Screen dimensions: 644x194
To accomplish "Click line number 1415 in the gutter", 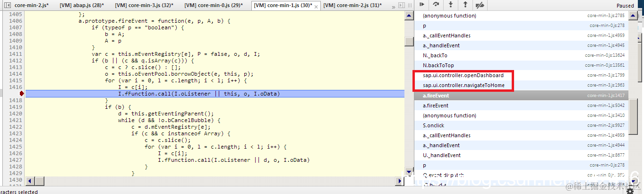I will [x=16, y=81].
